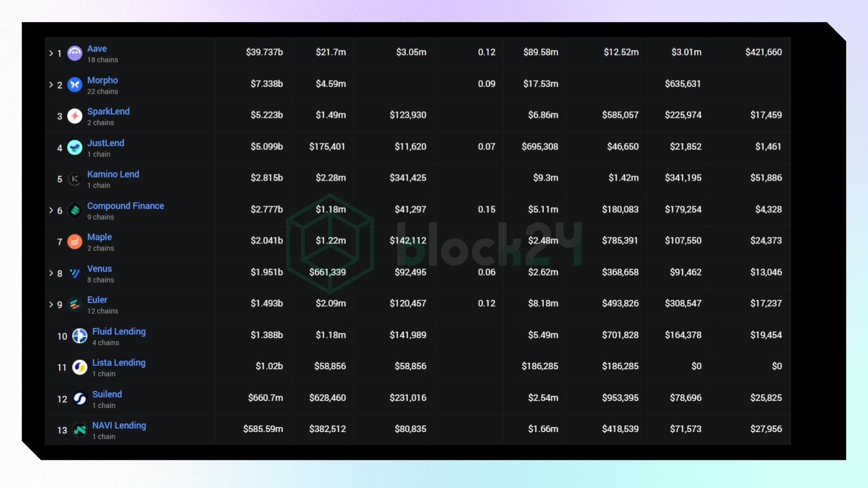
Task: Click the $785,391 cell in Maple row
Action: click(620, 241)
